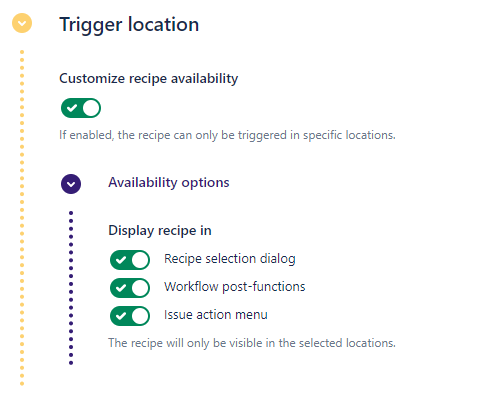Click checkmark icon on Recipe selection toggle
This screenshot has width=502, height=401.
(121, 260)
